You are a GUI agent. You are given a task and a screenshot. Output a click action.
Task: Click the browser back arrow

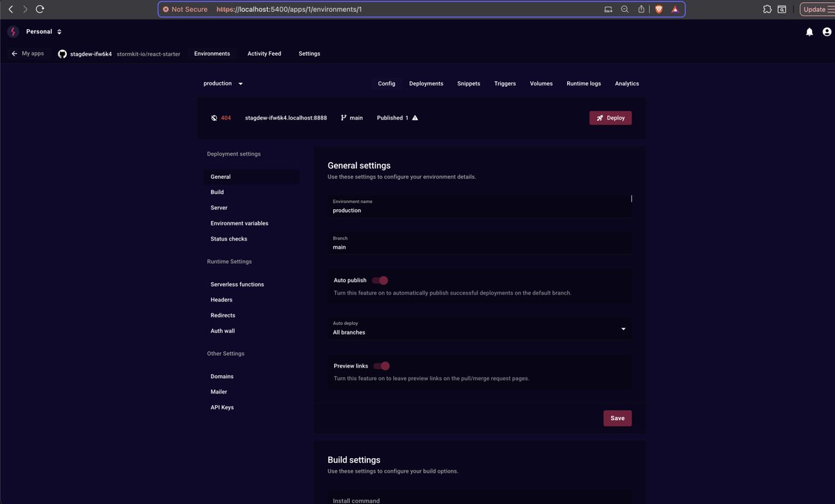(x=10, y=9)
